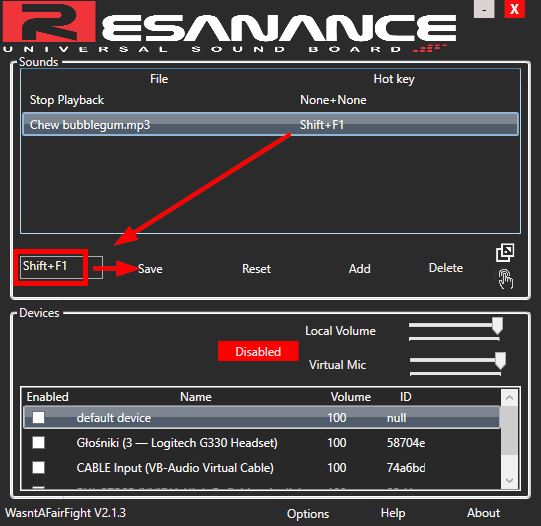This screenshot has height=526, width=541.
Task: Click the None+None hotkey cell
Action: (333, 100)
